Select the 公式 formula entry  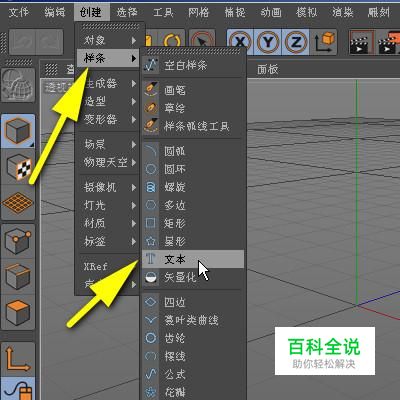coord(193,374)
